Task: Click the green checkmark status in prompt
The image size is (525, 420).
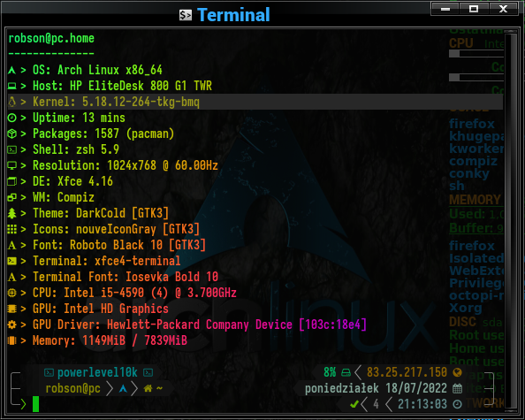Action: pyautogui.click(x=354, y=404)
